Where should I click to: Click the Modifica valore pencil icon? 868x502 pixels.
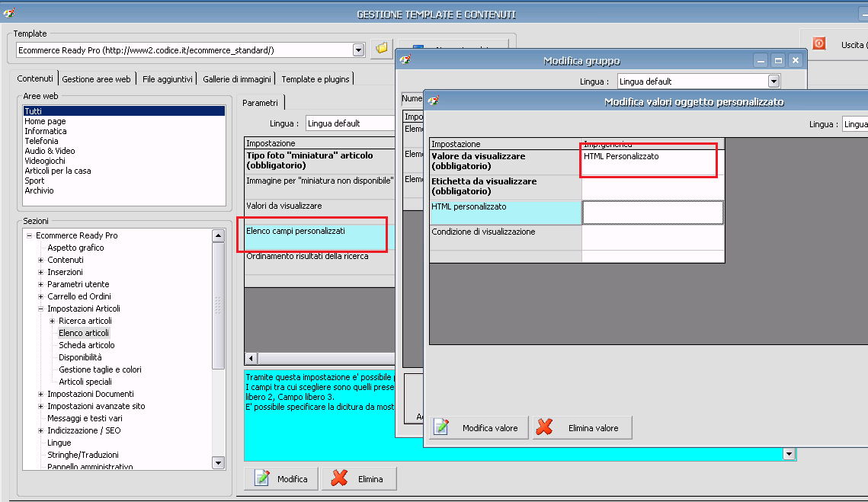point(441,427)
